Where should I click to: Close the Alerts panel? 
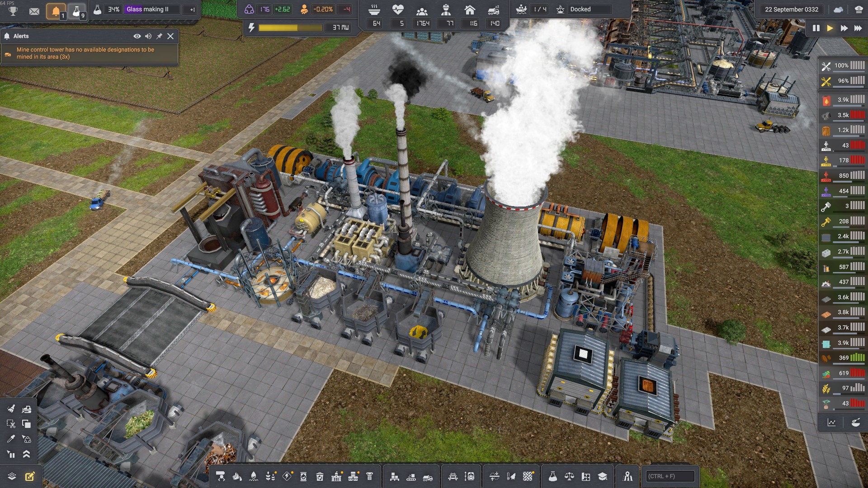[x=170, y=36]
